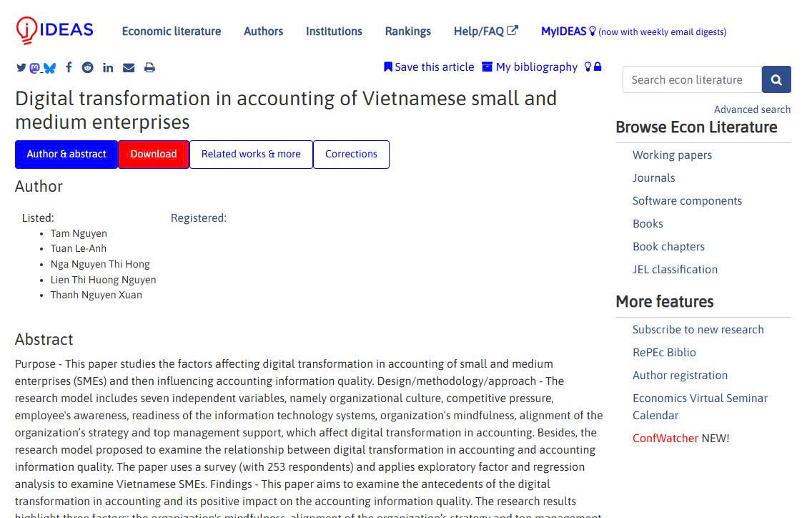Share the article on Twitter
This screenshot has width=812, height=518.
(x=21, y=67)
